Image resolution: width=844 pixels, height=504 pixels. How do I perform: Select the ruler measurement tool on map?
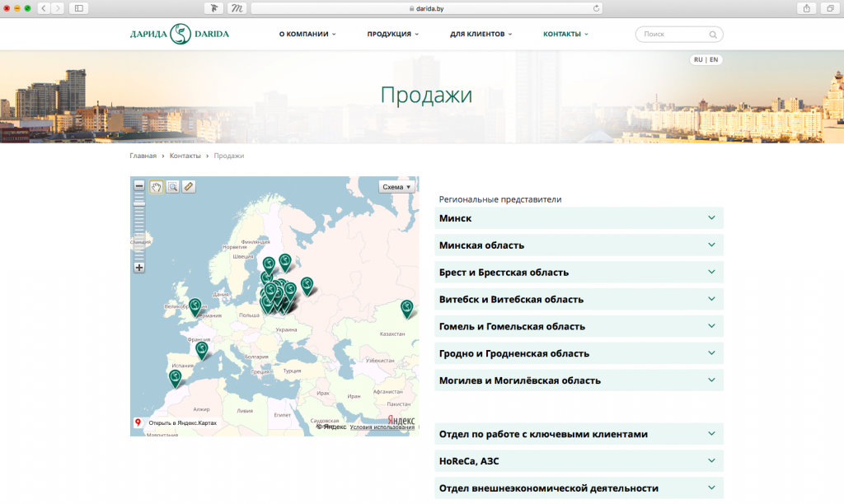(189, 187)
